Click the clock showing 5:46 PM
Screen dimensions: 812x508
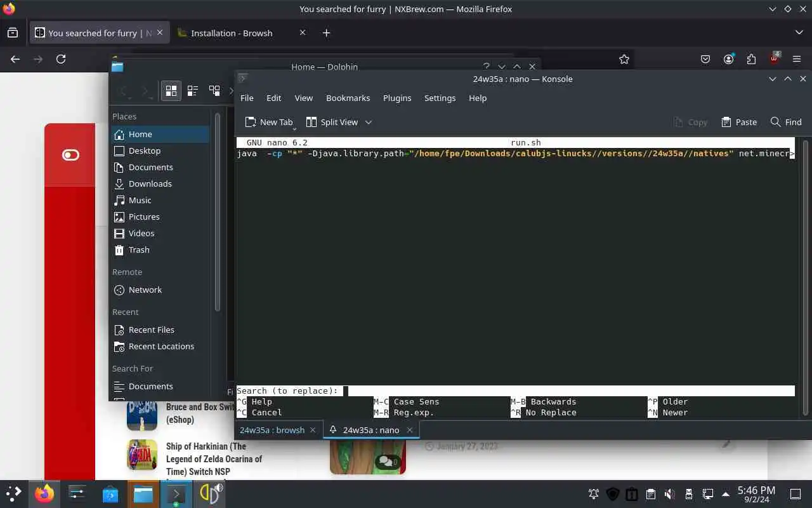coord(756,490)
